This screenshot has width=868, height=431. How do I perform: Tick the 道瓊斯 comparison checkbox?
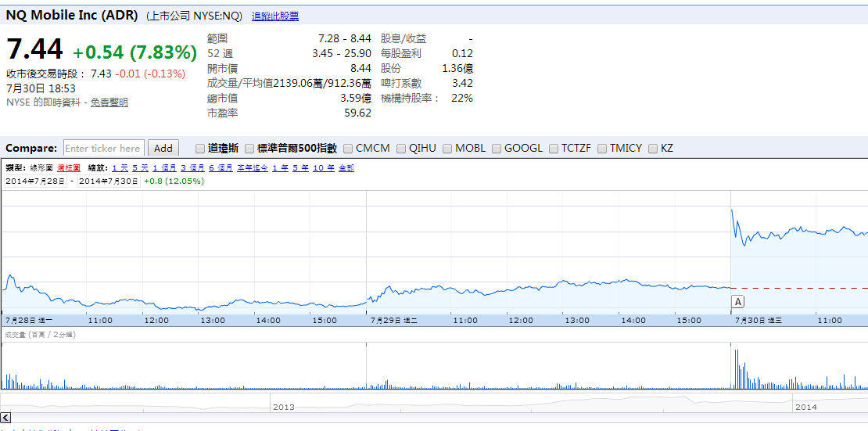coord(200,149)
